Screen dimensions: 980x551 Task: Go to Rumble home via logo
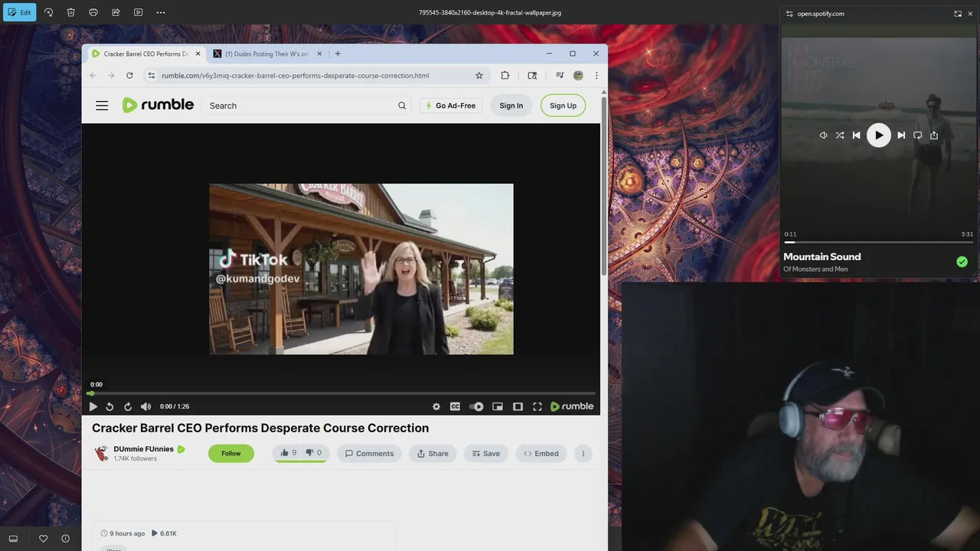click(x=158, y=105)
